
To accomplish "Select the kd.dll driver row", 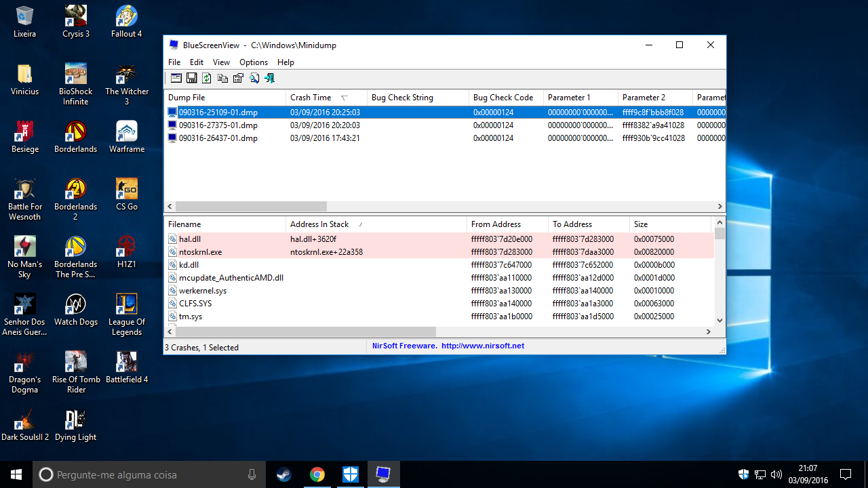I will (x=439, y=265).
